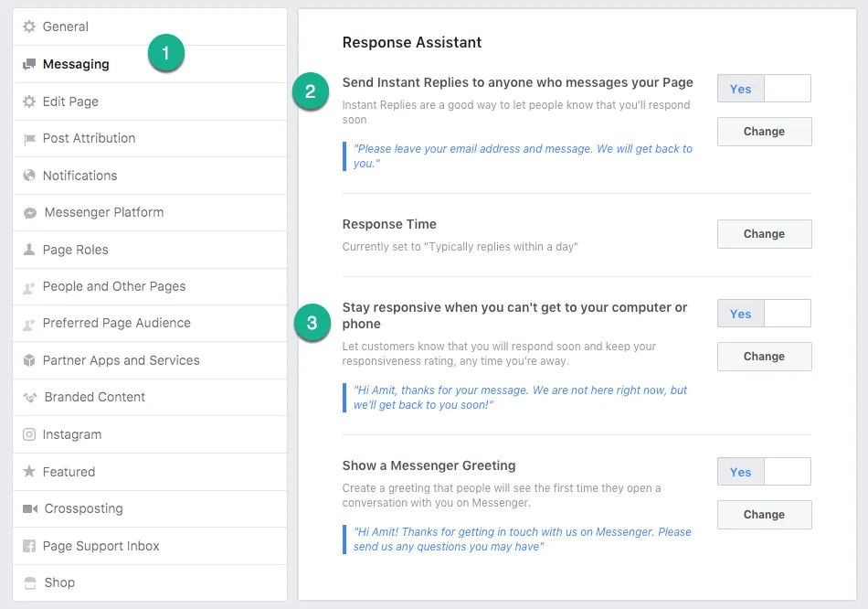Click the away message quote text
The height and width of the screenshot is (609, 868).
520,398
